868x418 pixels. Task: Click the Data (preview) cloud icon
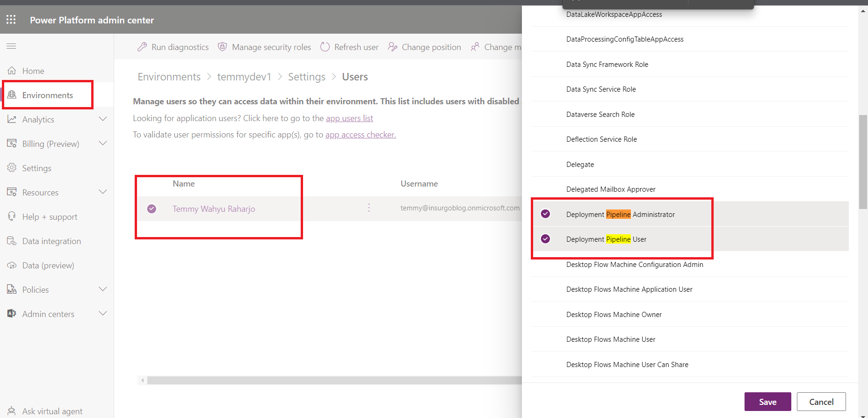coord(12,265)
